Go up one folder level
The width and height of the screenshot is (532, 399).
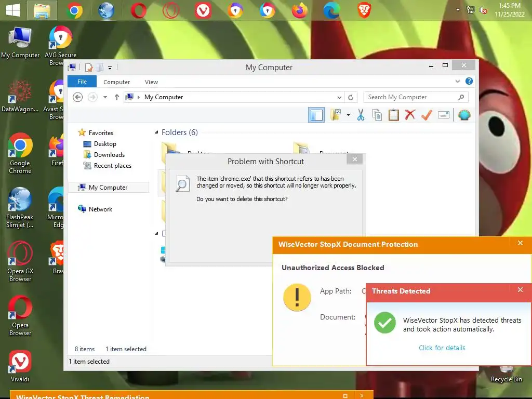[x=117, y=97]
